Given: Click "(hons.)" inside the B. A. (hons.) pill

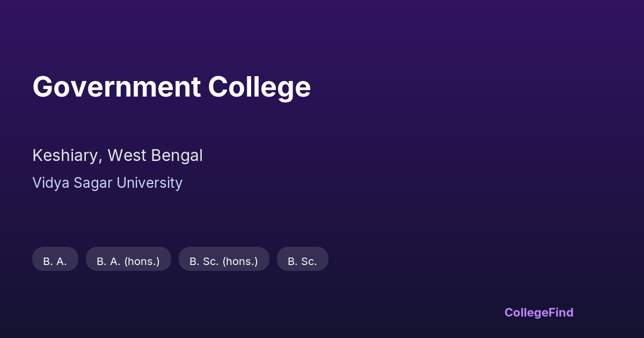Looking at the screenshot, I should tap(142, 261).
